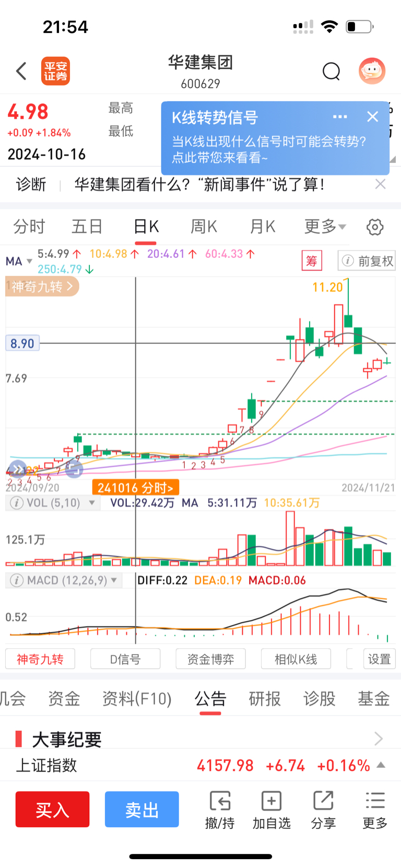Tap the double-arrow chart scroll icon
The height and width of the screenshot is (868, 401).
coord(17,469)
